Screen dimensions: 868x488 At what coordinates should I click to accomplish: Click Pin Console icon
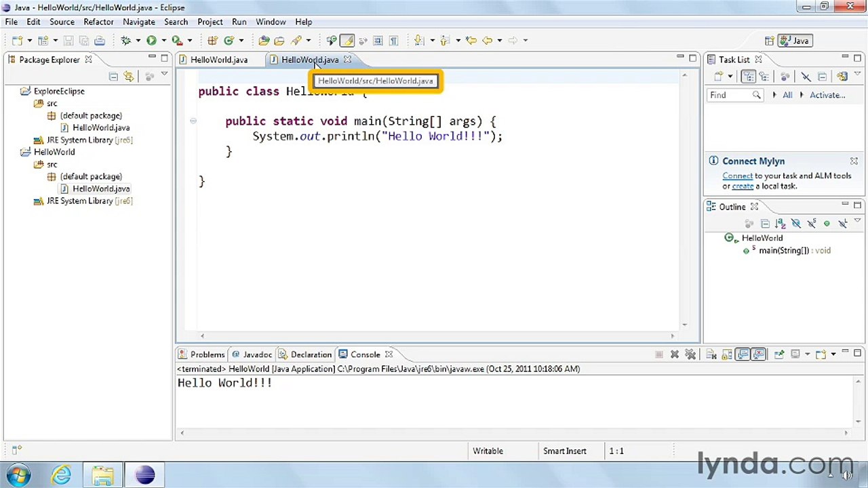pyautogui.click(x=779, y=354)
